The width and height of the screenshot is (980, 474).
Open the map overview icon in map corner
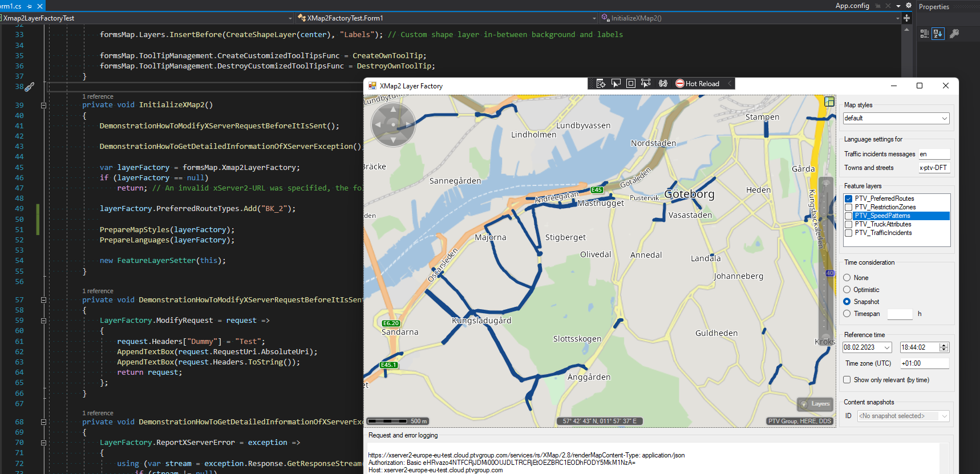click(829, 102)
